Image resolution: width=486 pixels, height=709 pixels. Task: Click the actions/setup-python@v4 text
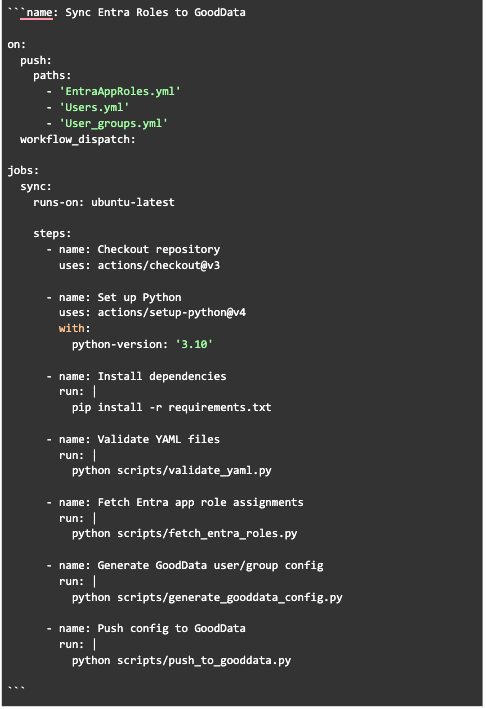pos(172,312)
